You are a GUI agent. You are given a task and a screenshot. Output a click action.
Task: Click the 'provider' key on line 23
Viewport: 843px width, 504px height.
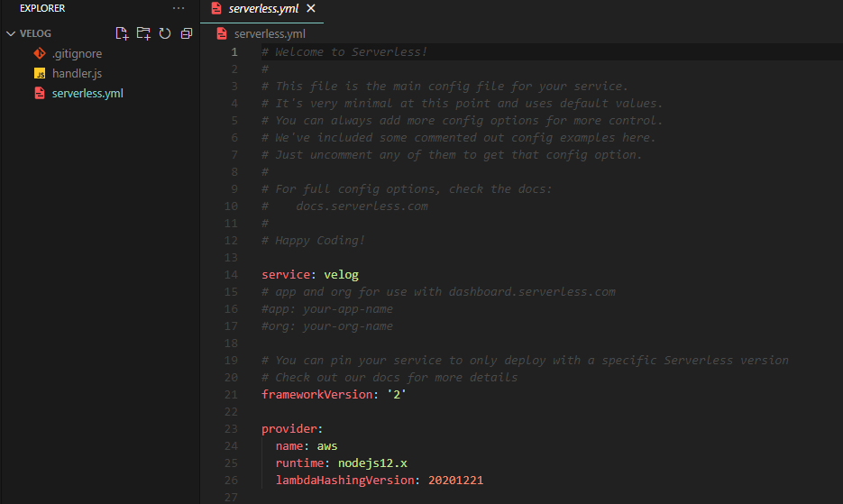click(289, 428)
